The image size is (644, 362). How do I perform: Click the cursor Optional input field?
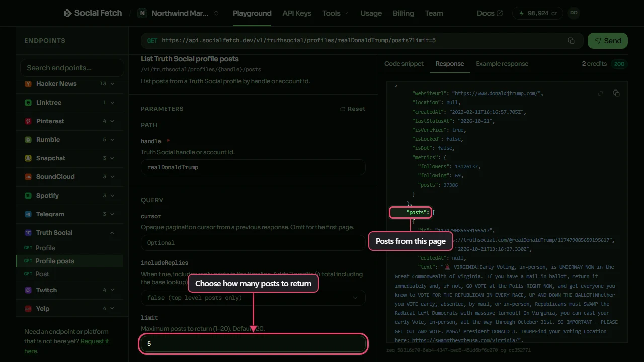coord(253,243)
